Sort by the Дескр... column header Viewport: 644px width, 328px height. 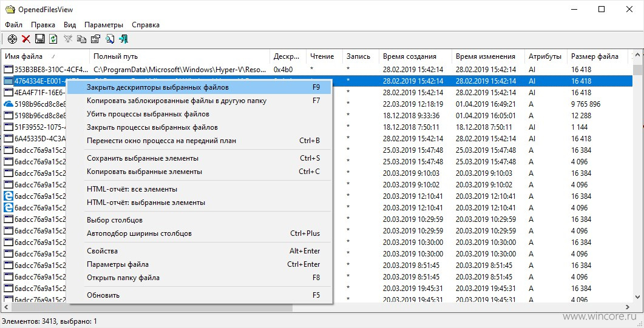288,56
